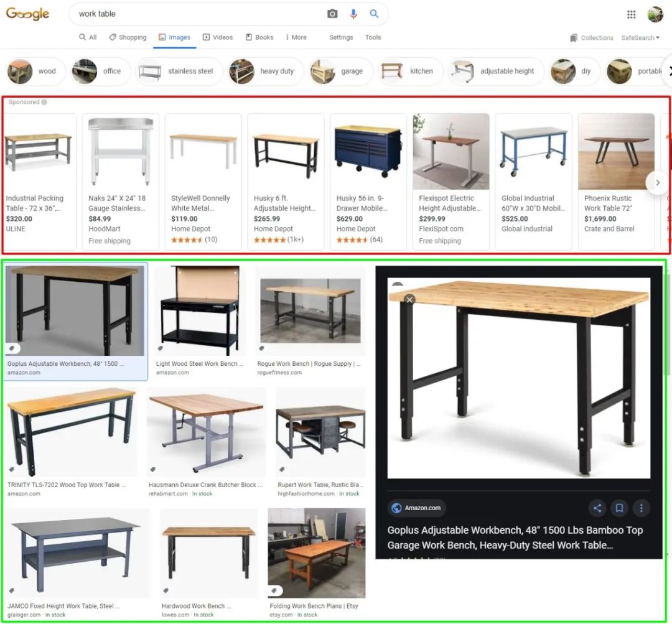Select JAMCO Fixed Height Work Table image
This screenshot has width=672, height=624.
[78, 553]
